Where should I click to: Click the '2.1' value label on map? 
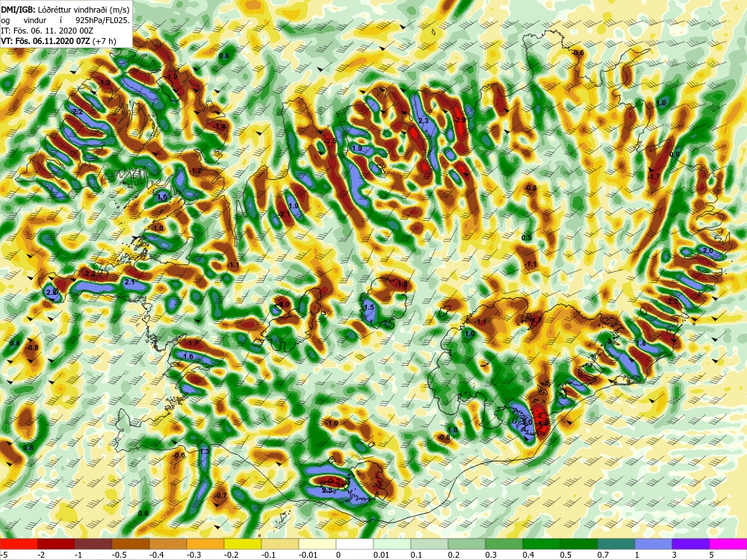129,282
